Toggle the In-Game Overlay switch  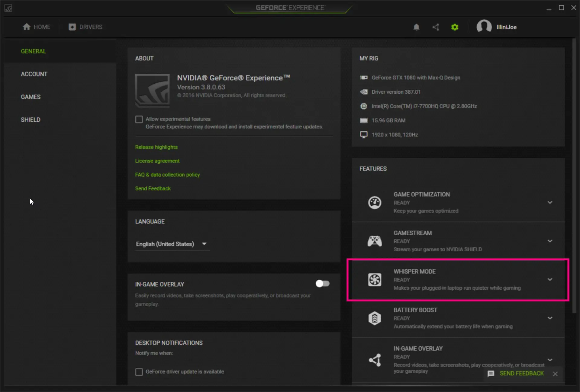click(322, 284)
